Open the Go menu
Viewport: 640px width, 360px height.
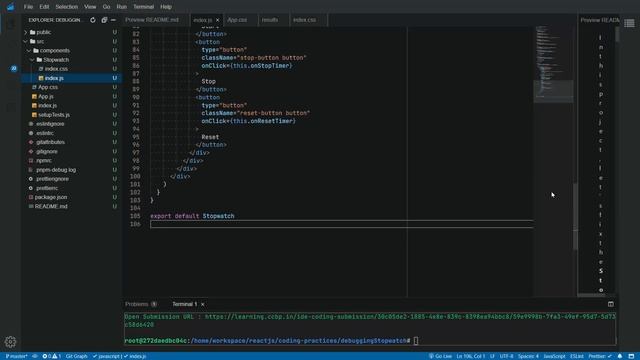coord(106,7)
